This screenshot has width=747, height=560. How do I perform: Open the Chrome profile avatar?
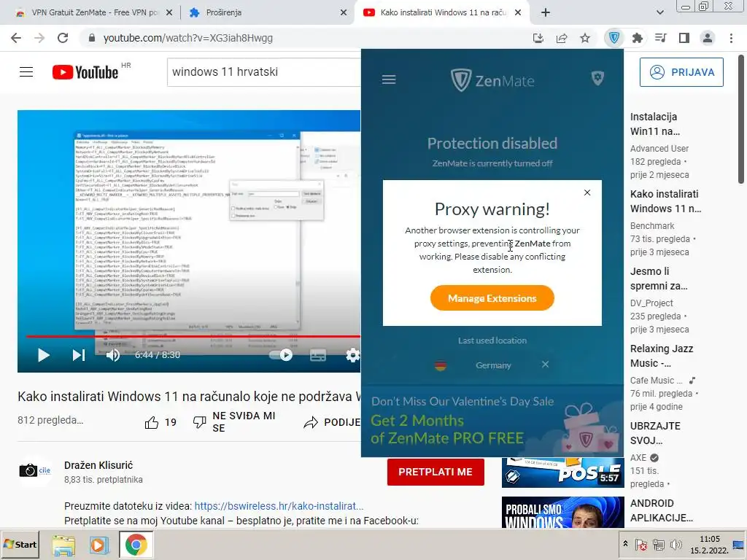[x=708, y=38]
